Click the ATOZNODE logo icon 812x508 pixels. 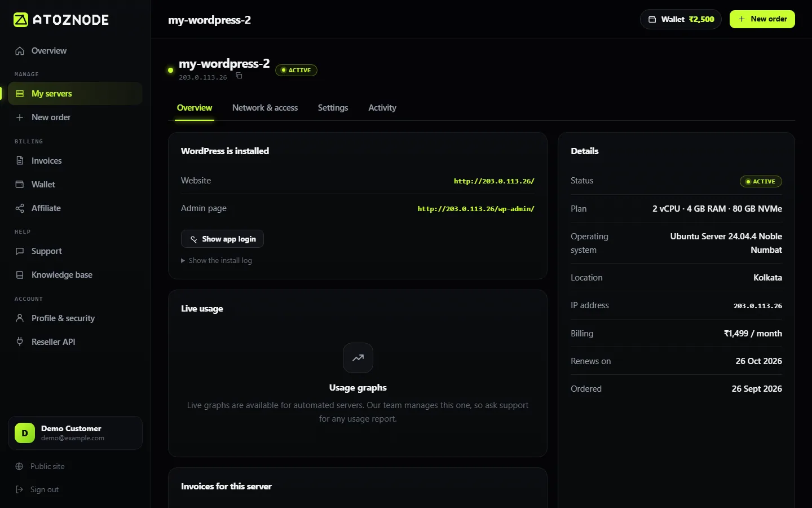(21, 20)
